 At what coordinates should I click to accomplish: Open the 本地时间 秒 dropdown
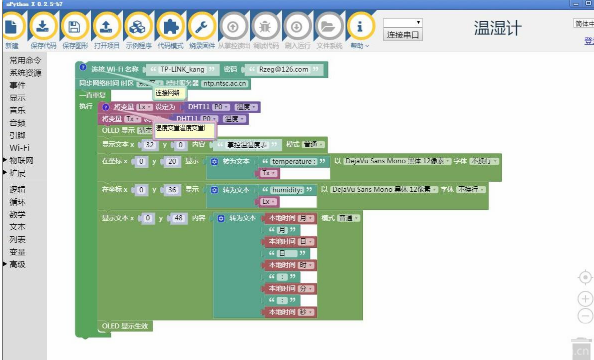306,312
